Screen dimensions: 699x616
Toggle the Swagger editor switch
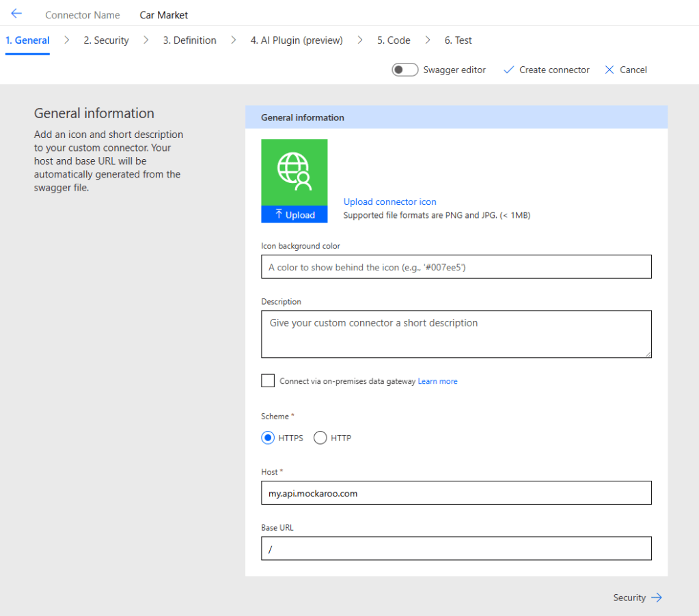[405, 70]
